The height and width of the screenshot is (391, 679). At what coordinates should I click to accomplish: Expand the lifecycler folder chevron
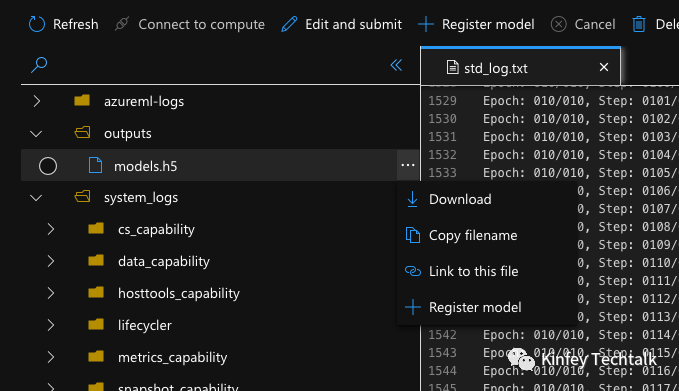point(51,325)
